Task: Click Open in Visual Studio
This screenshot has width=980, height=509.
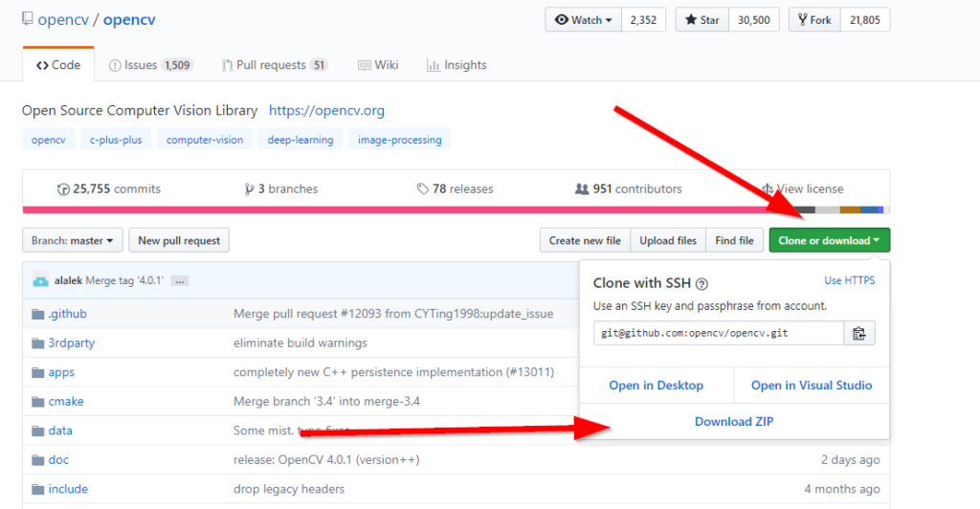Action: click(812, 386)
